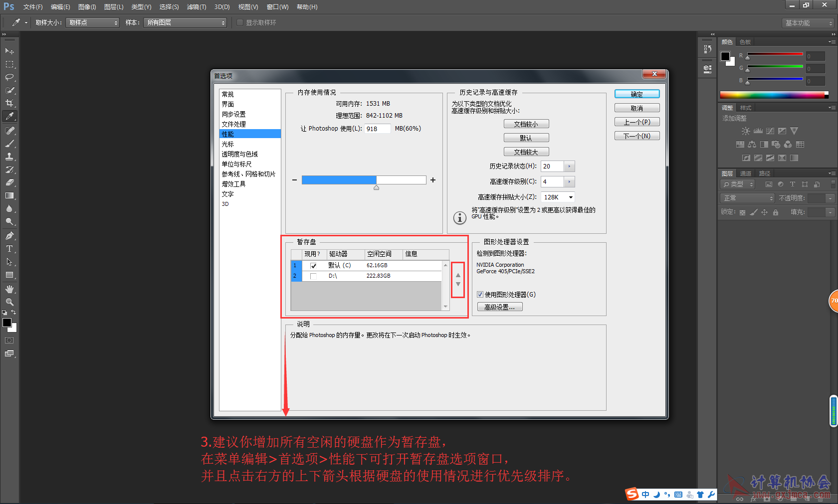Go to next preferences page
This screenshot has width=838, height=504.
[637, 136]
